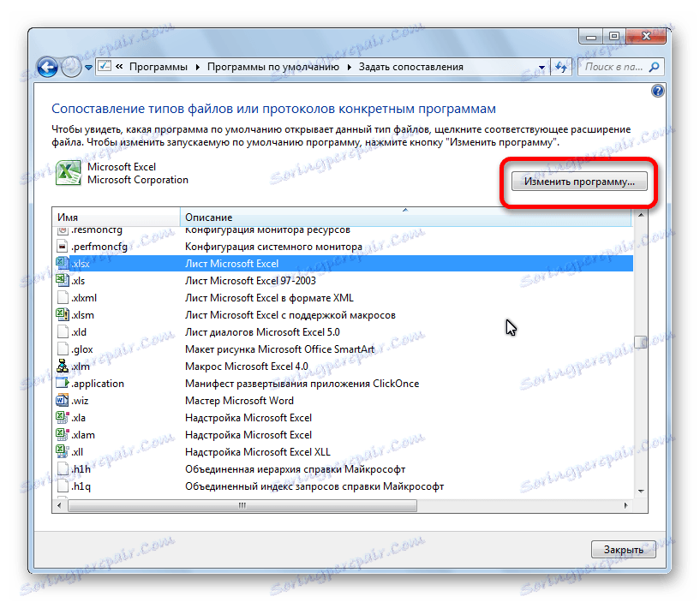The height and width of the screenshot is (602, 700).
Task: Click the .xla add-in icon
Action: (x=62, y=417)
